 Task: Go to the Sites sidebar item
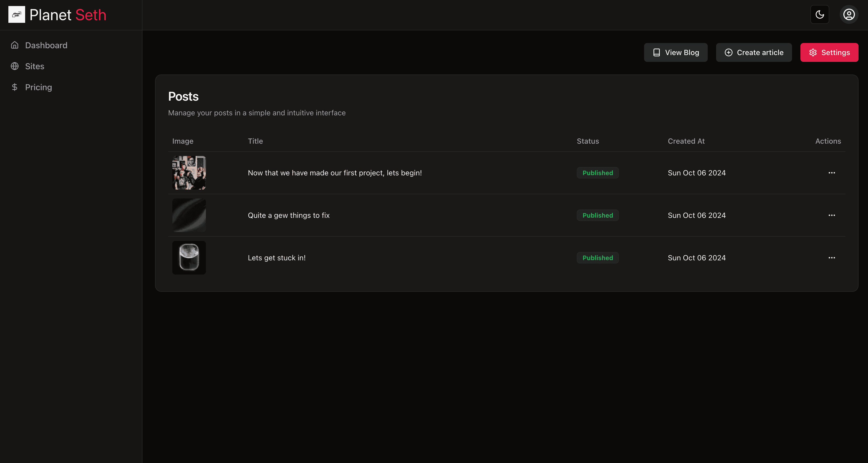(x=35, y=66)
